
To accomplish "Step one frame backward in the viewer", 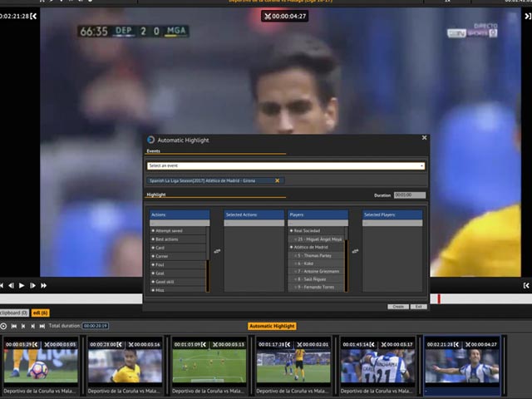I will 11,286.
